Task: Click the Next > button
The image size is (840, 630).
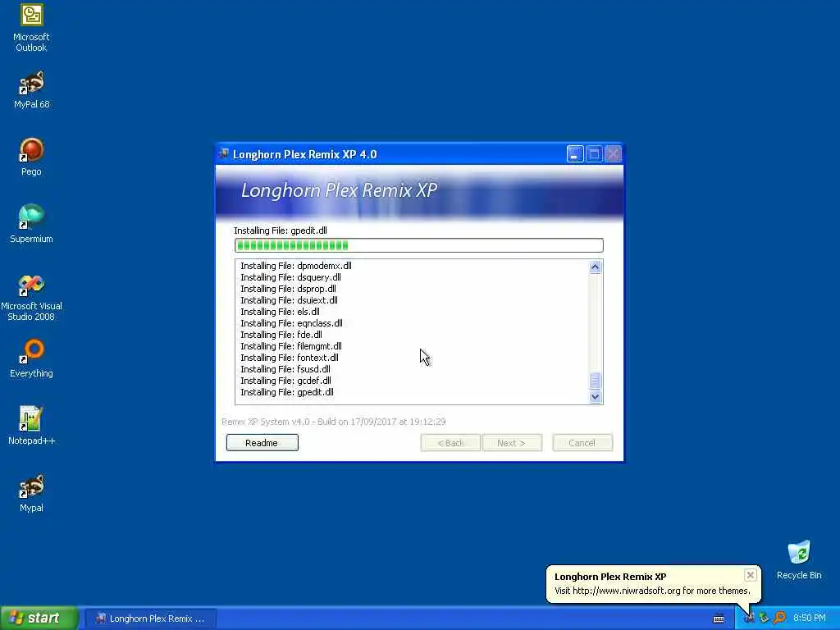Action: click(512, 442)
